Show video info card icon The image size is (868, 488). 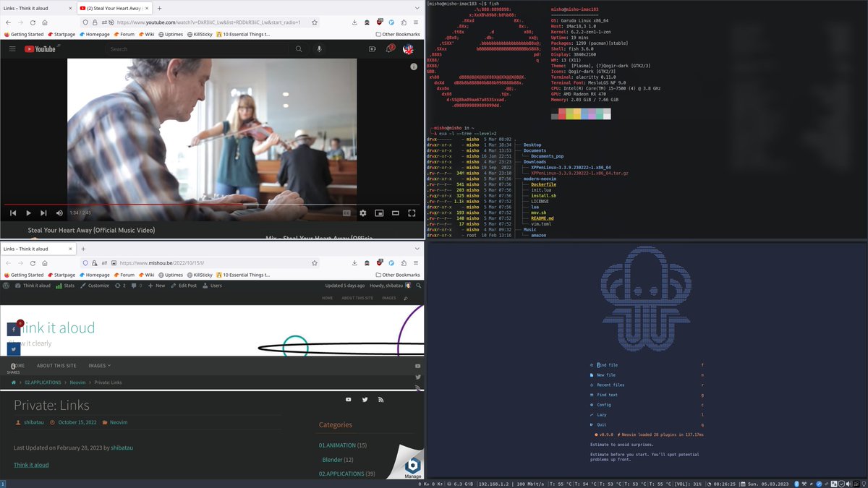414,67
